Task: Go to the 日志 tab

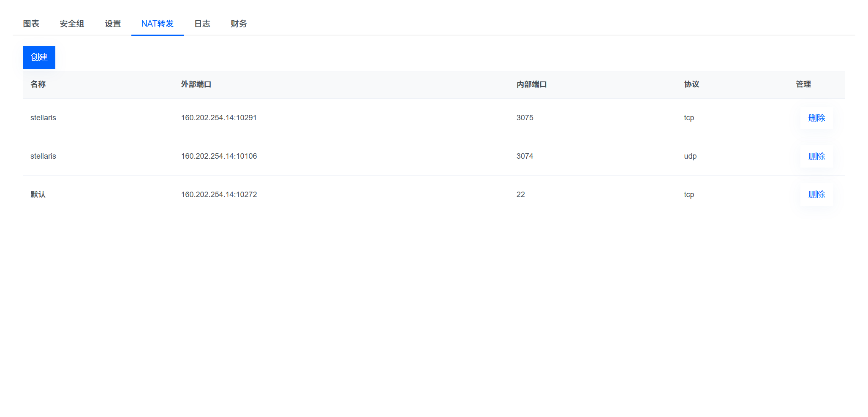Action: click(202, 24)
